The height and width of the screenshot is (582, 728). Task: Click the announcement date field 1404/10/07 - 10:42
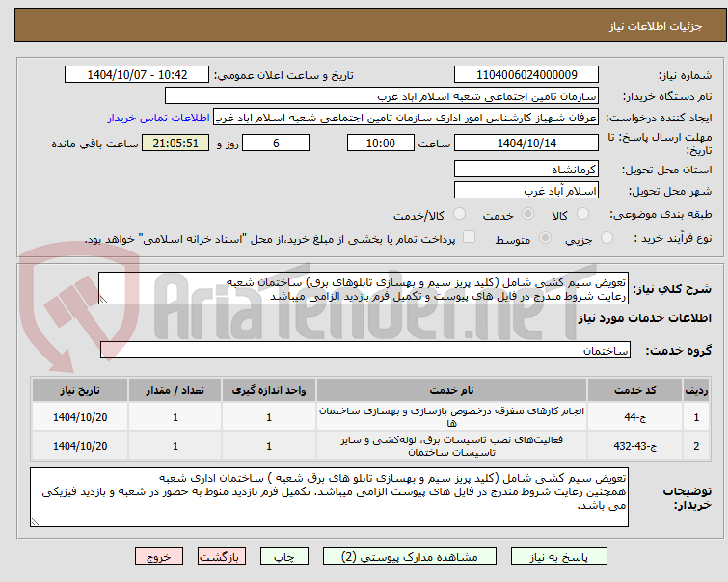137,75
